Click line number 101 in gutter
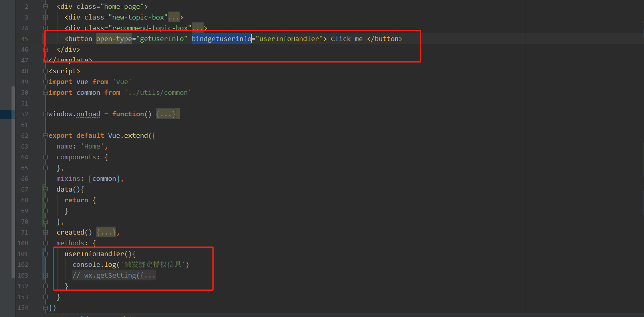This screenshot has height=317, width=644. tap(23, 254)
